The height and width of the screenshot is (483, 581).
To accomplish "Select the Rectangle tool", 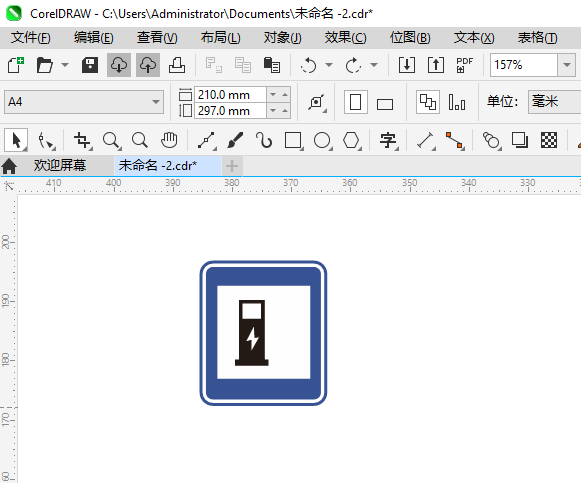I will [293, 141].
